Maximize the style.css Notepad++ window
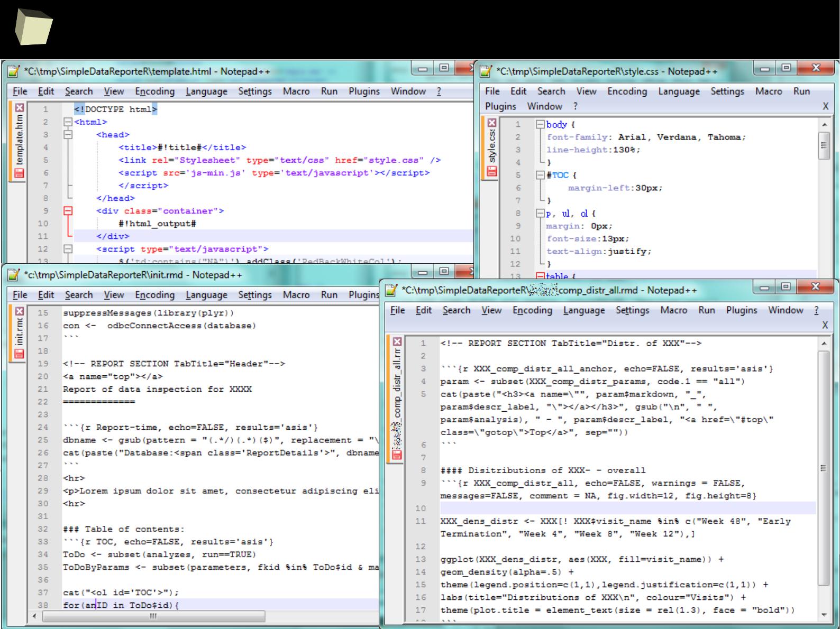The image size is (840, 629). tap(786, 68)
